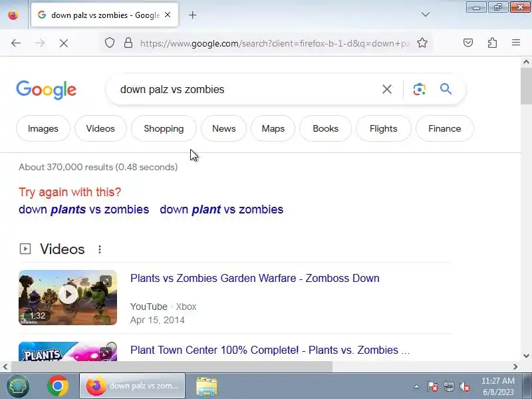Click the Videos section play icon
The image size is (532, 399).
(x=25, y=249)
